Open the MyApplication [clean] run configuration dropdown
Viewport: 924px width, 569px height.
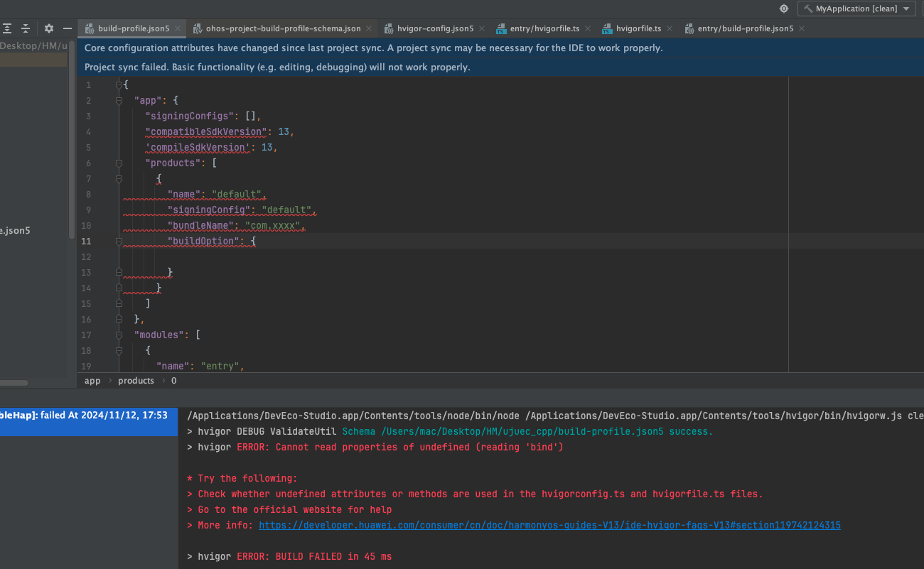click(x=856, y=9)
